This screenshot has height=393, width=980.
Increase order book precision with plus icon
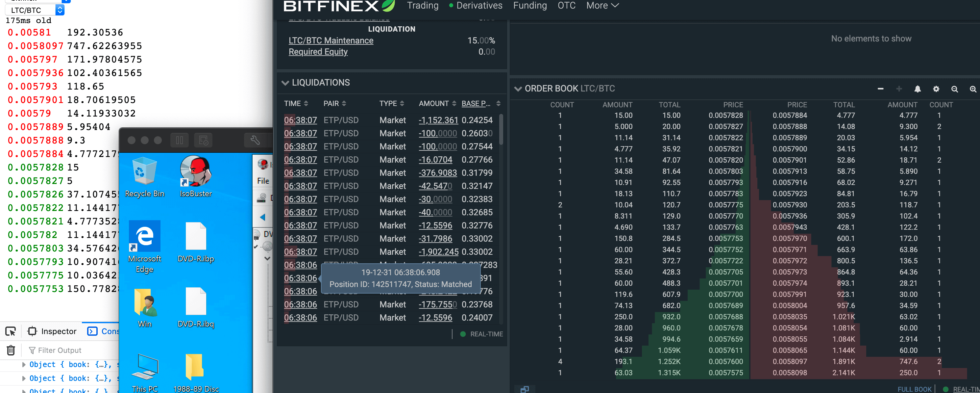[899, 89]
